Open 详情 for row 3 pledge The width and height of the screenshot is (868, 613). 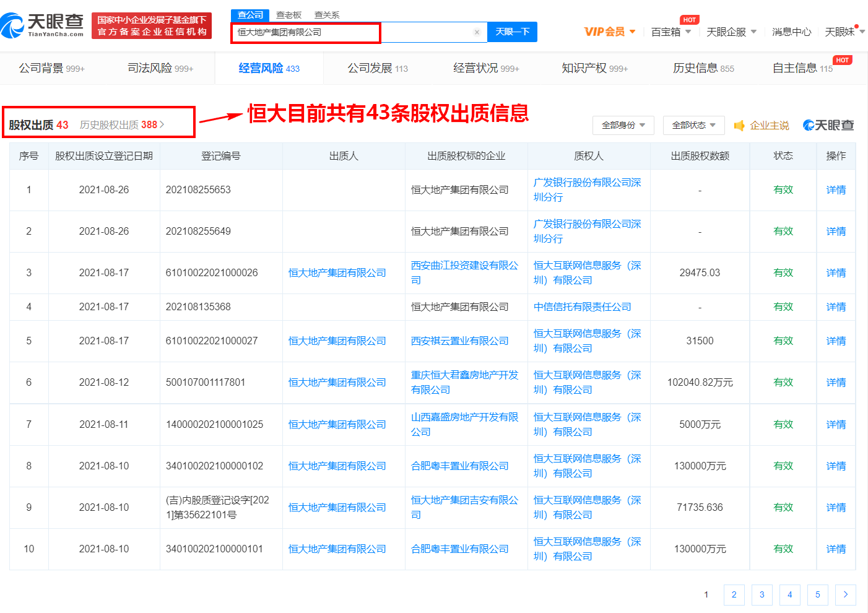(x=836, y=273)
